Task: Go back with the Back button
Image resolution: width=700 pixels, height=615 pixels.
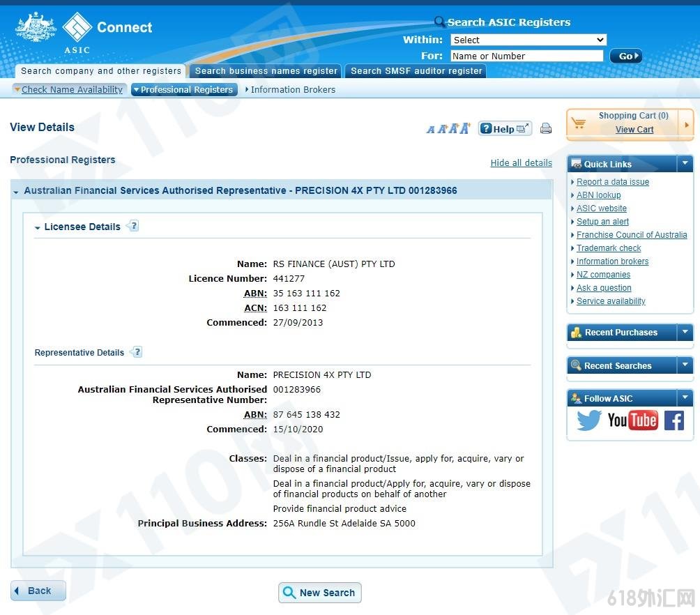Action: 38,591
